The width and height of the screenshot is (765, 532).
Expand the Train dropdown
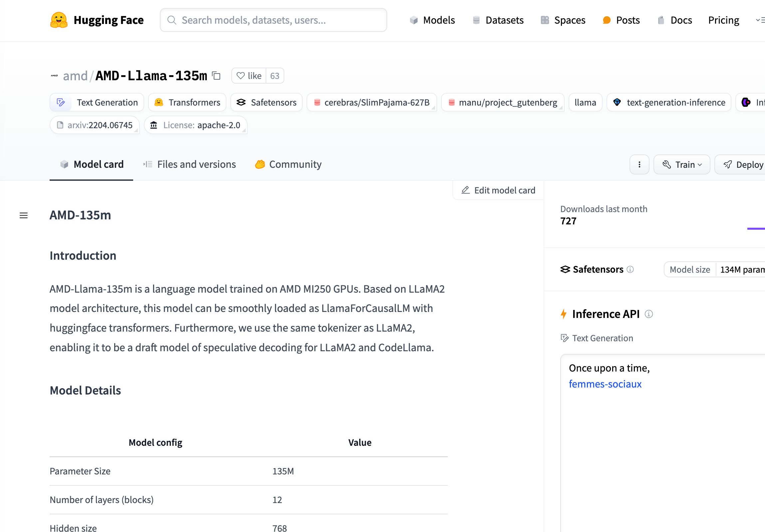(x=682, y=164)
